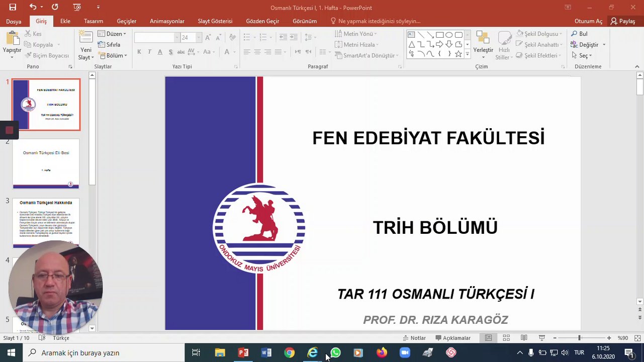Click the spell check icon in status bar

tap(42, 338)
